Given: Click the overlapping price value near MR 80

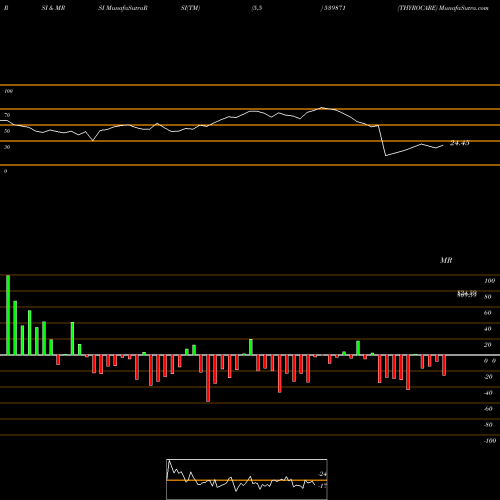Looking at the screenshot, I should pos(467,294).
